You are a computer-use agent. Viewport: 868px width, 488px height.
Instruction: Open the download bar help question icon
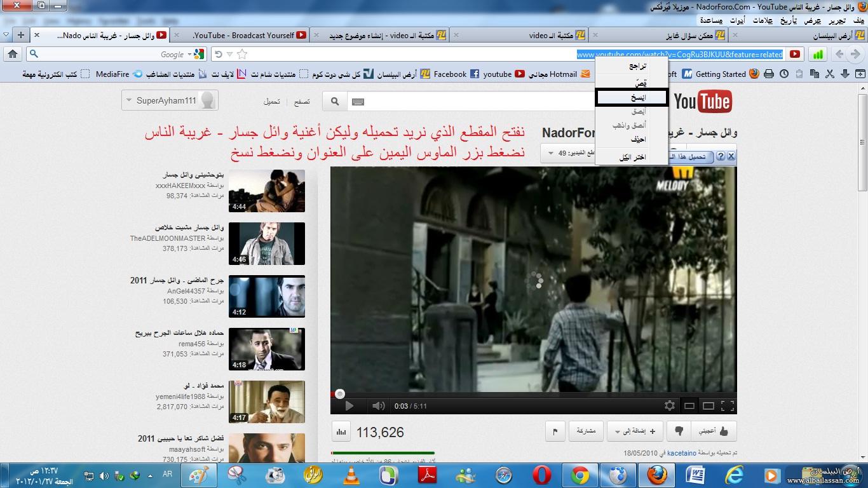click(721, 156)
